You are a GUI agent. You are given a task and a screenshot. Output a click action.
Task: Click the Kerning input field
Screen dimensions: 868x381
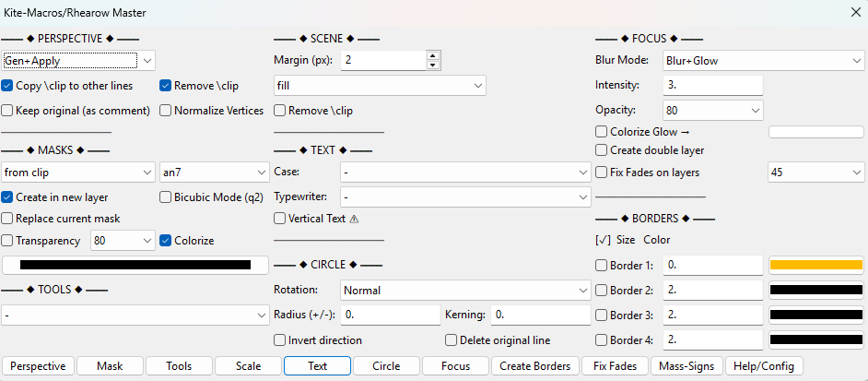541,315
